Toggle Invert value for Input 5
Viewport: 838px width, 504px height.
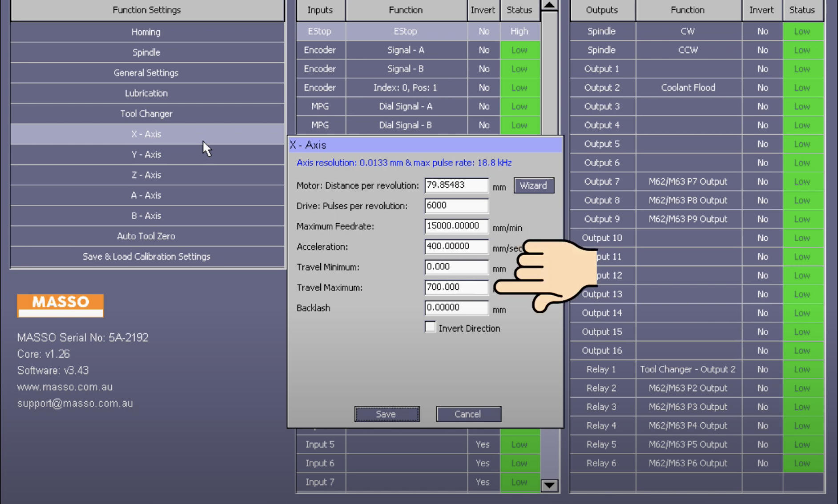(483, 444)
